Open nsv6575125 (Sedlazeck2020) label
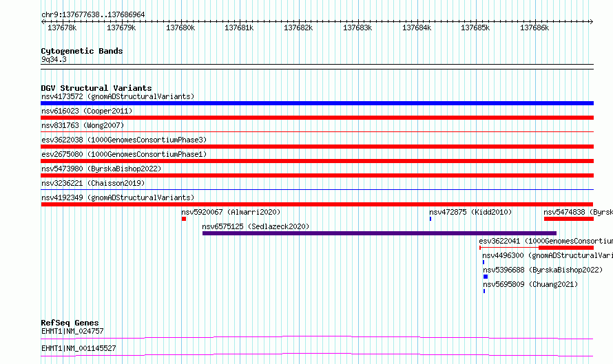 tap(256, 226)
